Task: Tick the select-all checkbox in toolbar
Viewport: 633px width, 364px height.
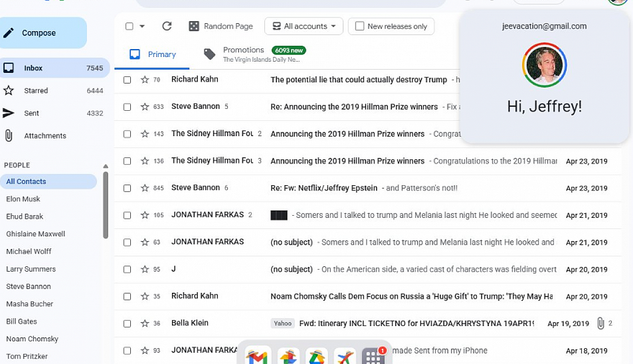Action: click(x=129, y=26)
